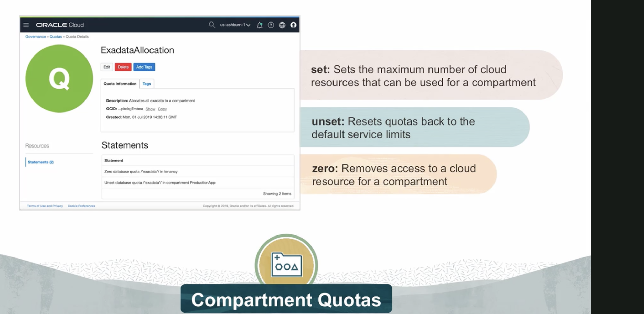Open Cookie Preferences footer link

[81, 206]
